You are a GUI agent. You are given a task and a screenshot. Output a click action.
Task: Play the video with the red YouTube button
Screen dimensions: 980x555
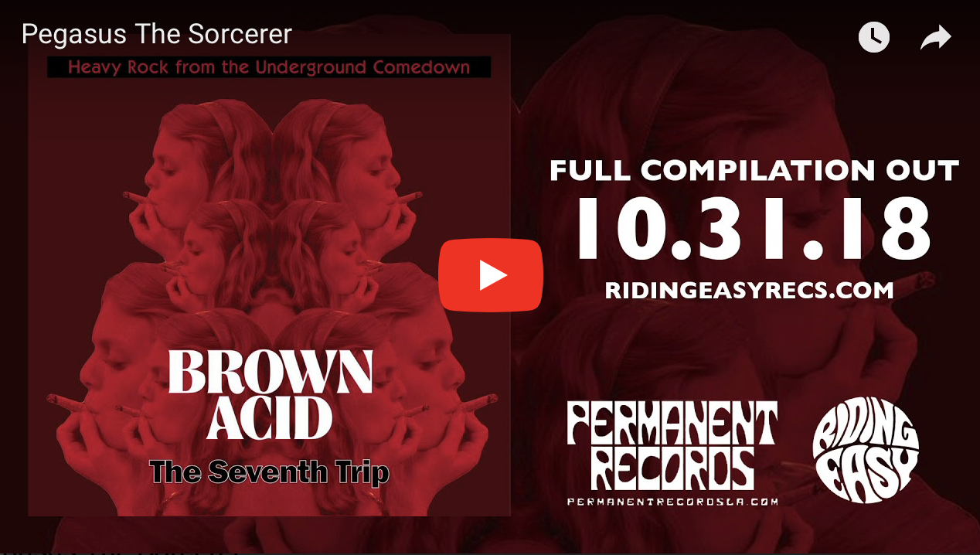[x=491, y=275]
